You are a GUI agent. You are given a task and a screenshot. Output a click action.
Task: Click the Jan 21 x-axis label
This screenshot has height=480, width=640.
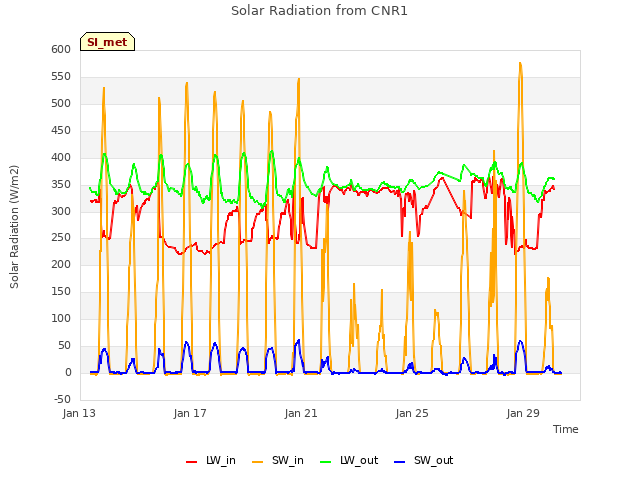[301, 413]
